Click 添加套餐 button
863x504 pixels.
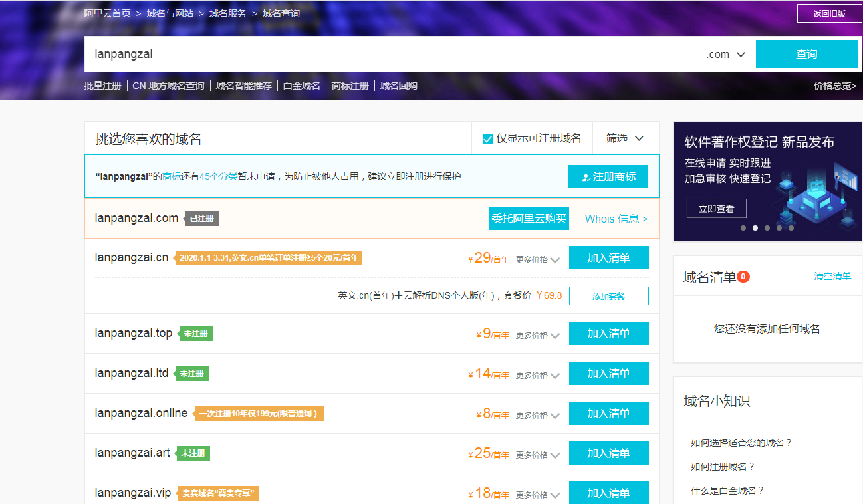pos(608,296)
